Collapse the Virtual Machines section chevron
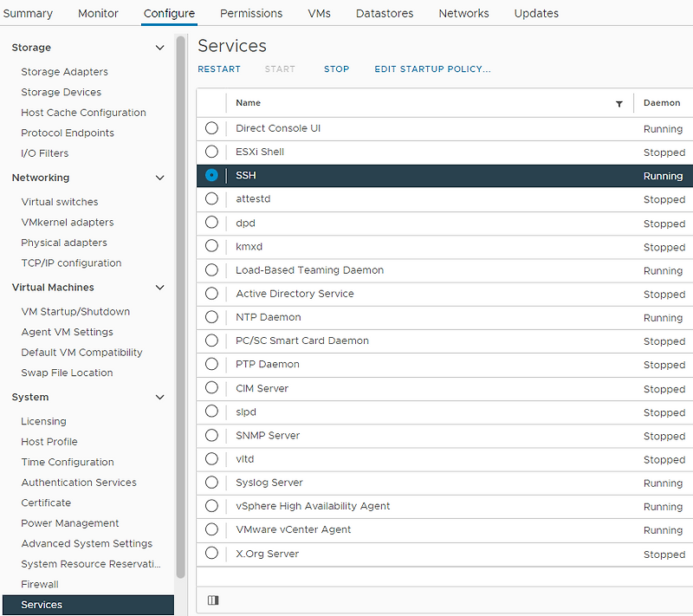Viewport: 693px width, 616px height. point(160,288)
